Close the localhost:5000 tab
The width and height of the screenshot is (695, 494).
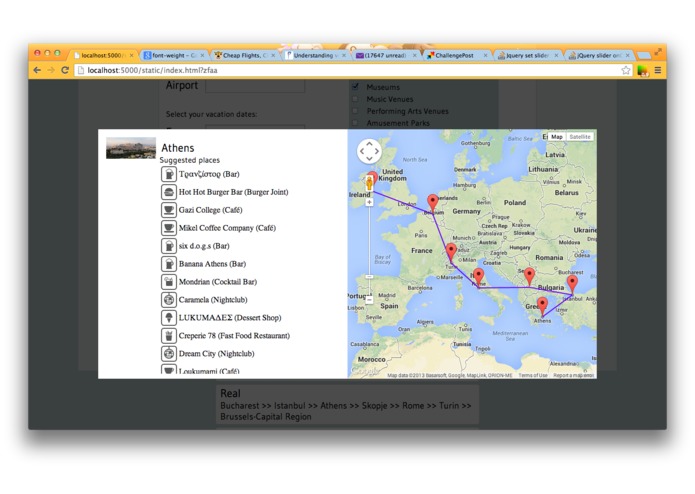pyautogui.click(x=132, y=55)
